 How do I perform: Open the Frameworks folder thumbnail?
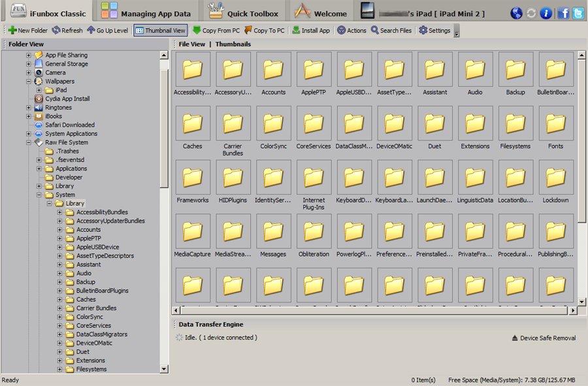coord(193,182)
